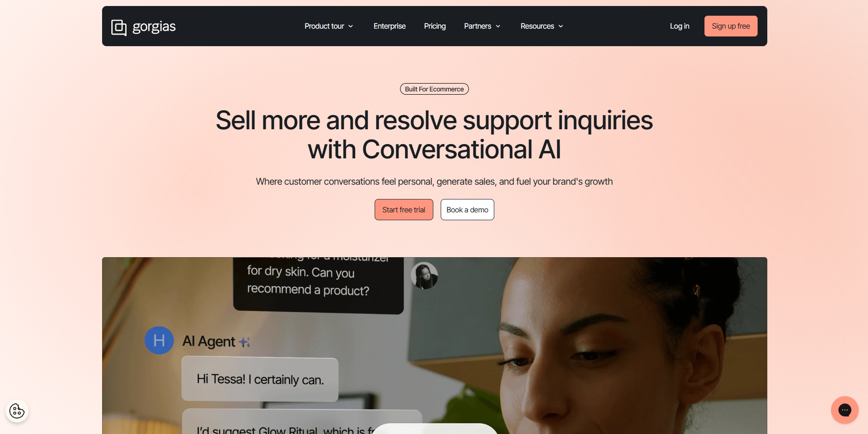The width and height of the screenshot is (868, 434).
Task: Open the cookie preferences icon
Action: click(x=17, y=411)
